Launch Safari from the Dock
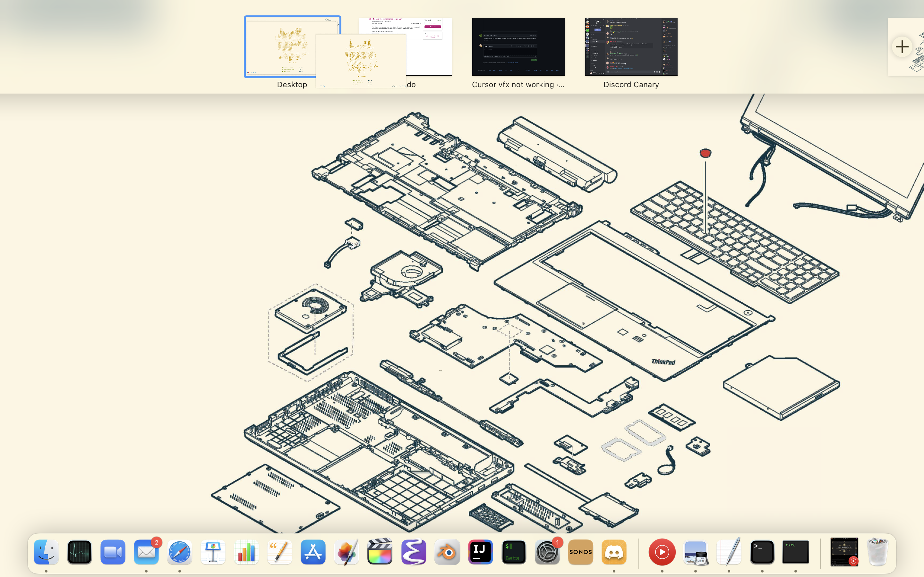This screenshot has width=924, height=577. (x=179, y=552)
